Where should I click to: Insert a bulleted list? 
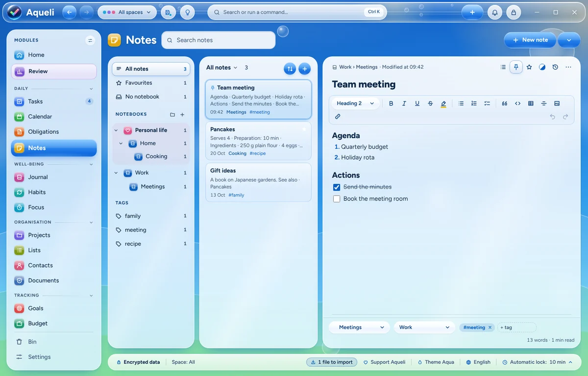tap(461, 103)
